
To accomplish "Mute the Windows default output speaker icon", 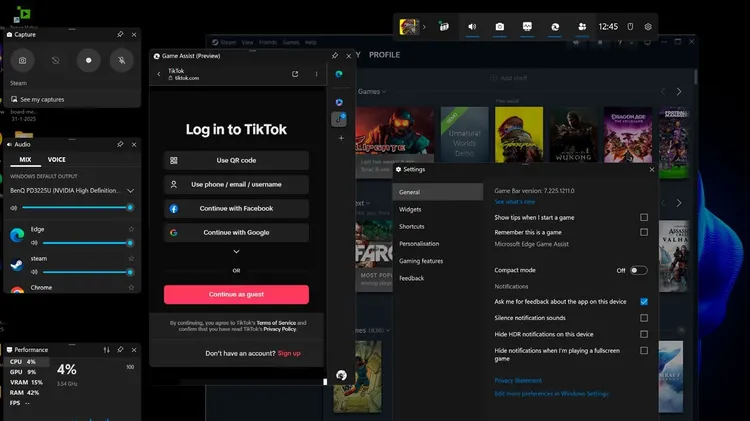I will pyautogui.click(x=13, y=208).
